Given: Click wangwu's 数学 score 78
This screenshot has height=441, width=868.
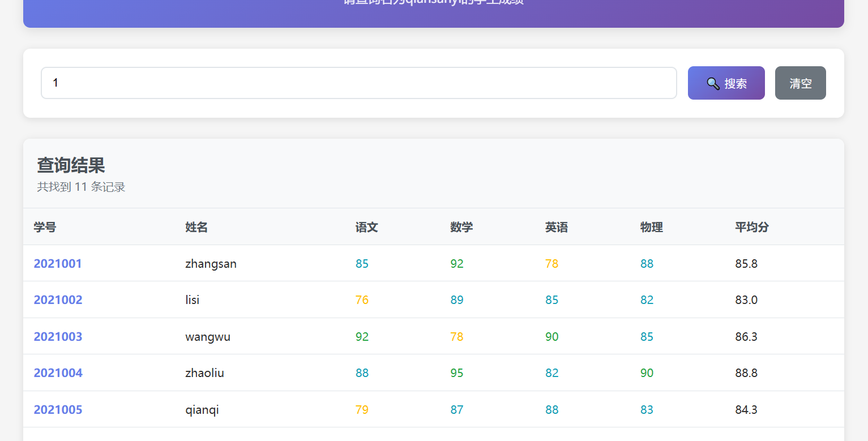Looking at the screenshot, I should click(x=457, y=336).
